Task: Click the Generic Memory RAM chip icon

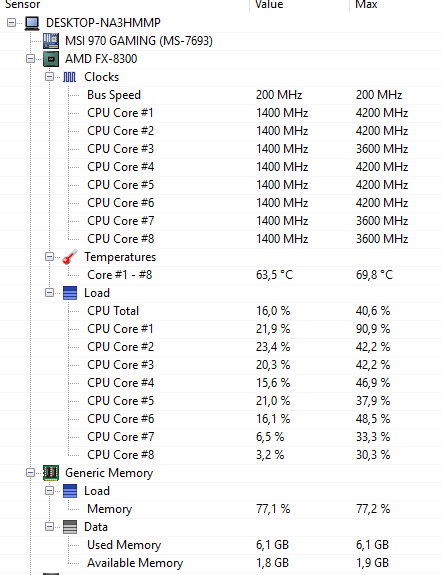Action: coord(51,473)
